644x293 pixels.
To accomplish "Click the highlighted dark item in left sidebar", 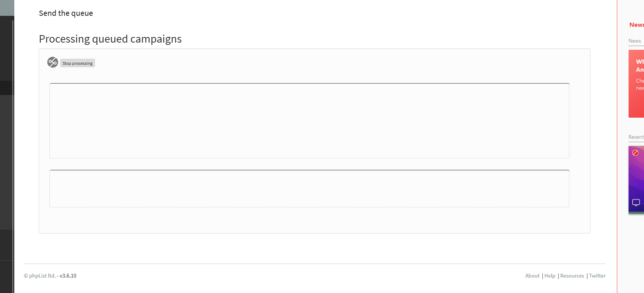I will point(7,88).
